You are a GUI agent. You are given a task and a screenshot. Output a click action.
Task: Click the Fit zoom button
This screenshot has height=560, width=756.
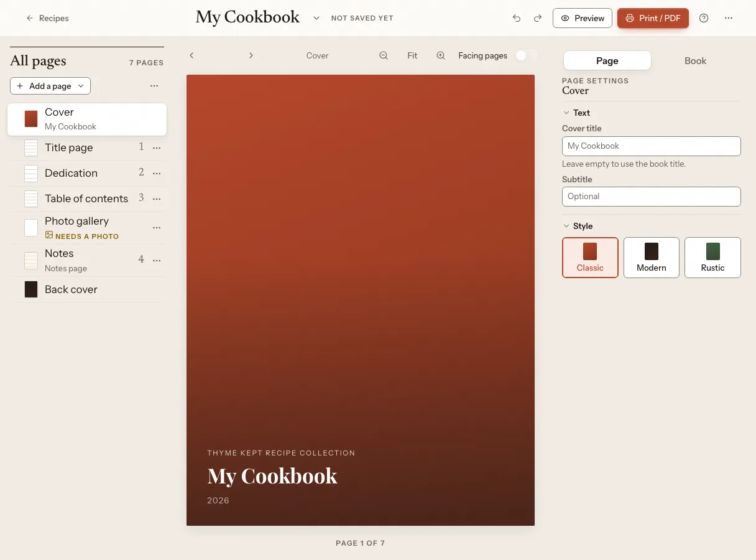[412, 55]
